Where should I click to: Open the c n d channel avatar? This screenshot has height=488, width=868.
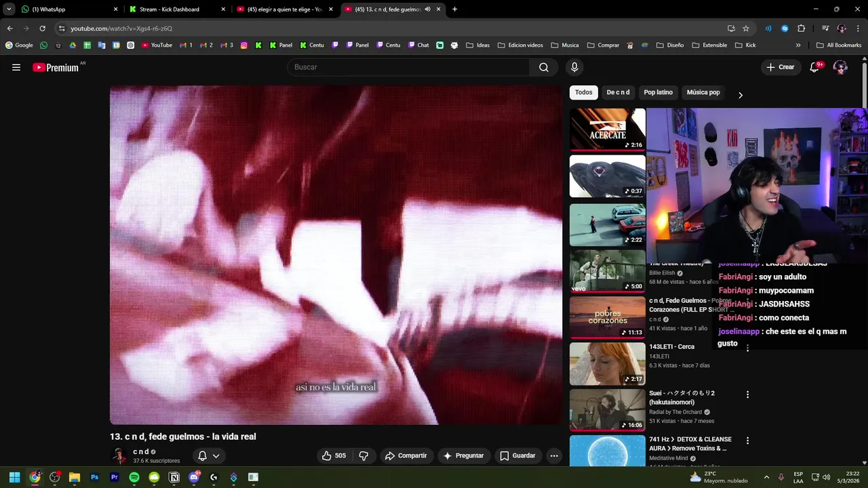click(119, 455)
